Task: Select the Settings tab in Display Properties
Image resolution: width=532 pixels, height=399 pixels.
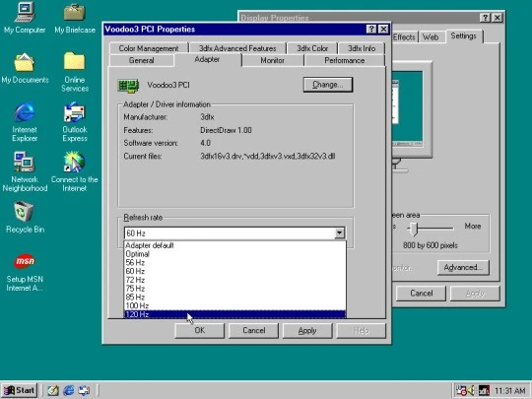Action: [464, 36]
